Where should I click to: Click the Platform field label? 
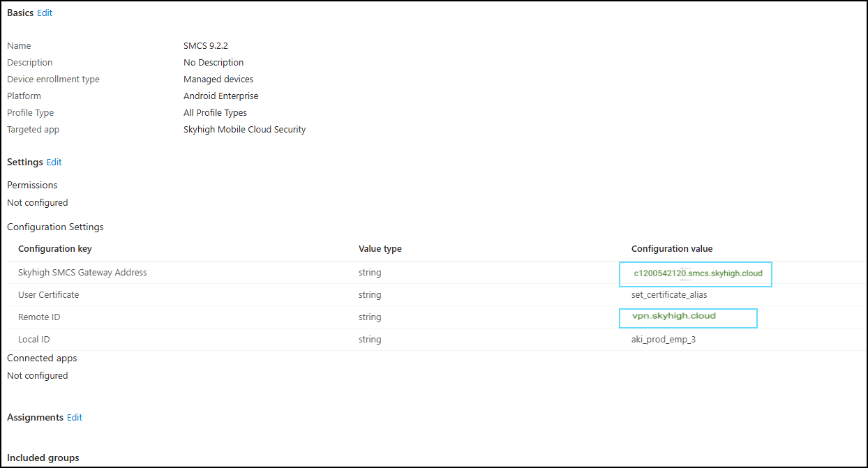24,96
